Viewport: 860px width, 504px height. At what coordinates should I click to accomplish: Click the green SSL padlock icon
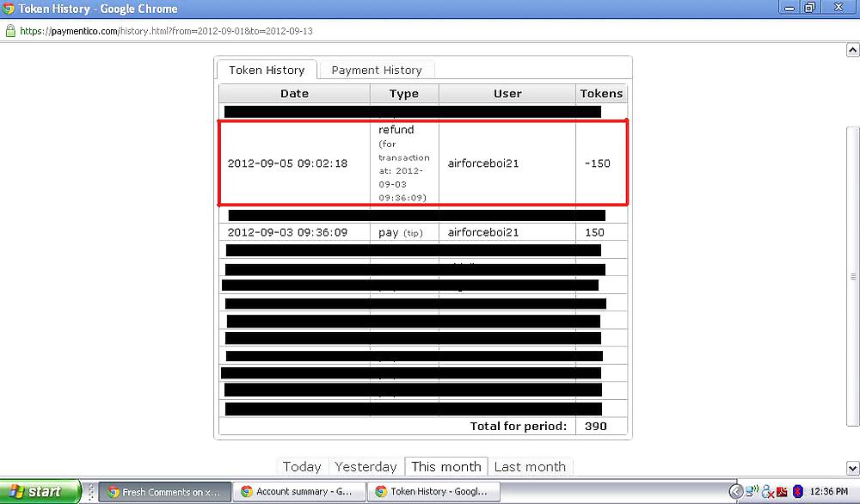pos(10,30)
